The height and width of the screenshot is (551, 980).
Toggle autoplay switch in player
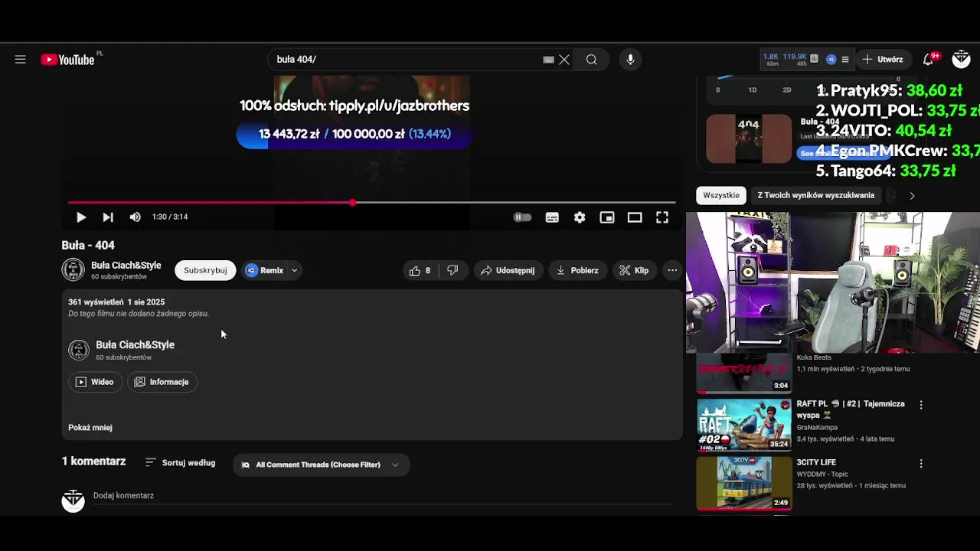point(522,217)
